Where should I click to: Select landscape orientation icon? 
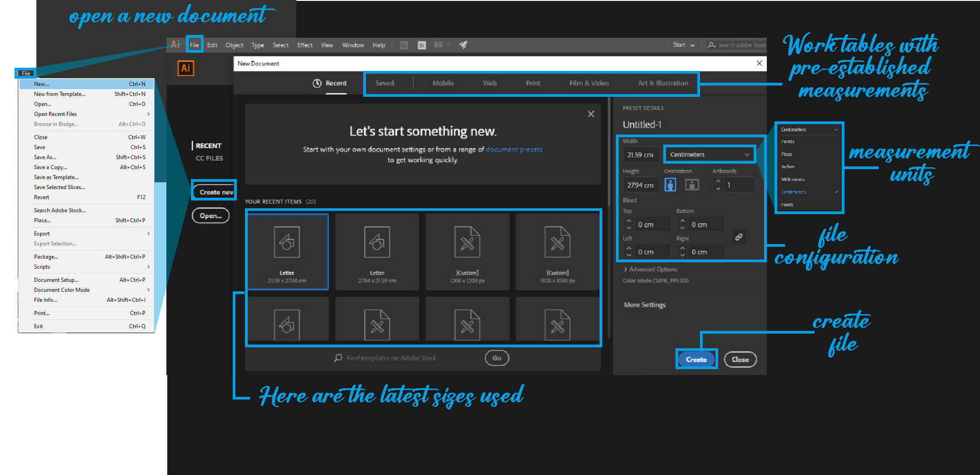tap(692, 185)
